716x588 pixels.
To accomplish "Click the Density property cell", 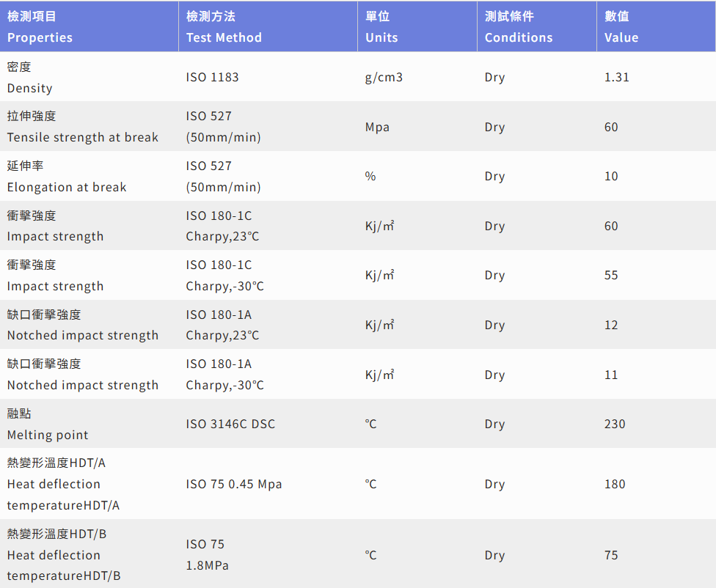I will tap(89, 77).
